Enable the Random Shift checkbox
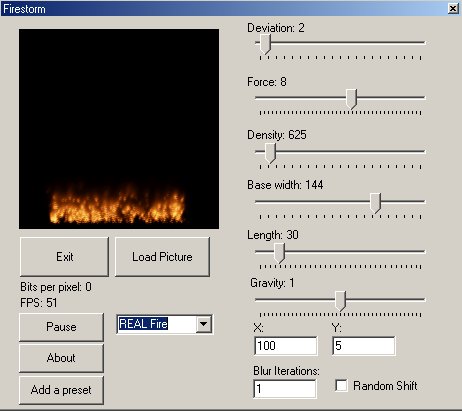This screenshot has height=411, width=462. pyautogui.click(x=341, y=386)
